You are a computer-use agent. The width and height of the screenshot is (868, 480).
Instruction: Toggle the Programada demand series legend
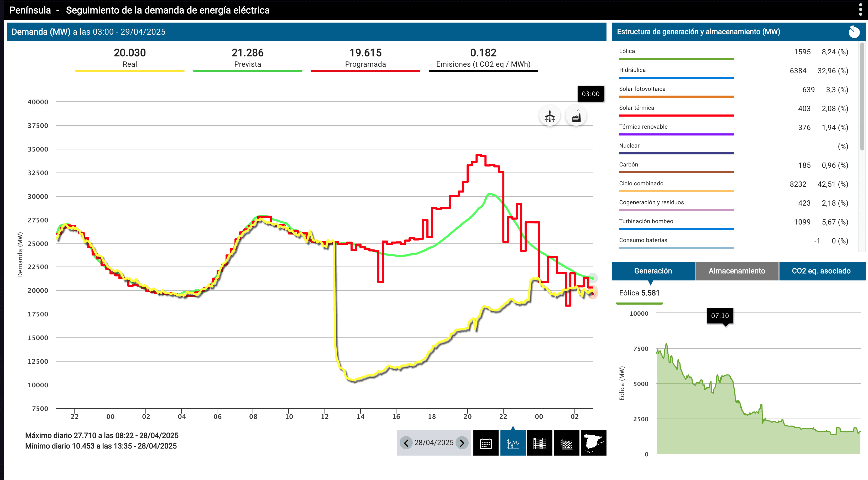point(365,59)
